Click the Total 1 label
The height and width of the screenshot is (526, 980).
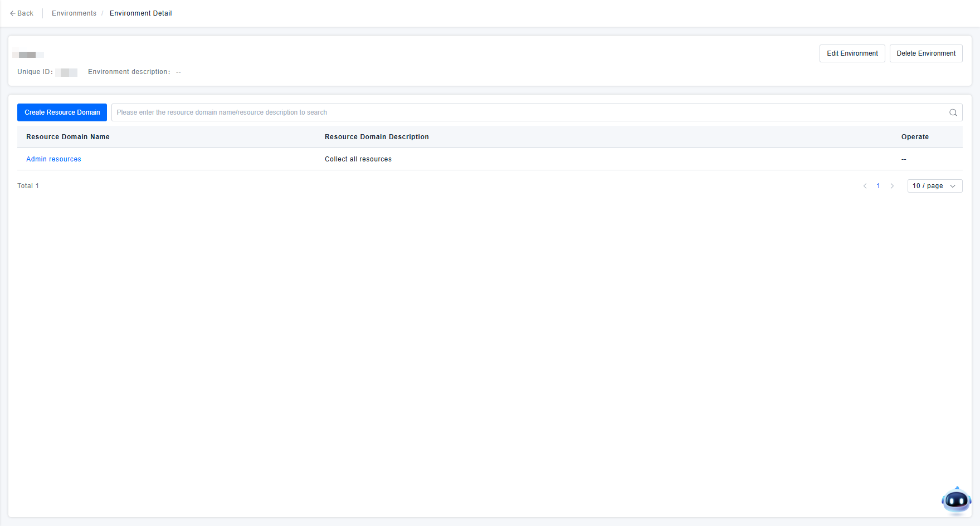click(28, 186)
